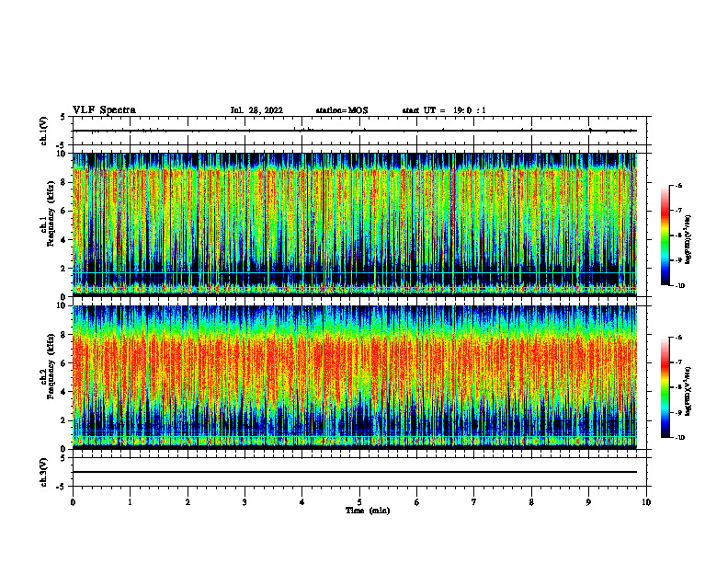The height and width of the screenshot is (563, 728).
Task: Click the "VLF Spectra" plot title
Action: pyautogui.click(x=105, y=110)
